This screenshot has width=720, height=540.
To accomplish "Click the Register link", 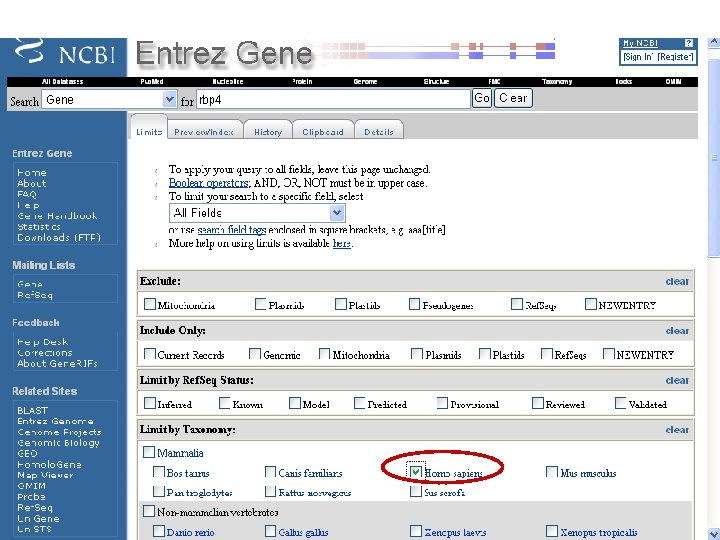I will [x=676, y=57].
